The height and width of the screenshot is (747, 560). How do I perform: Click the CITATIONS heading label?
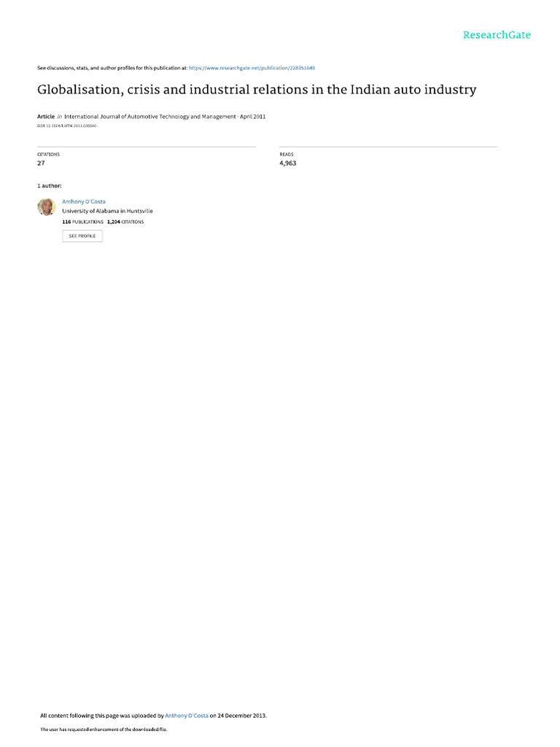point(49,155)
